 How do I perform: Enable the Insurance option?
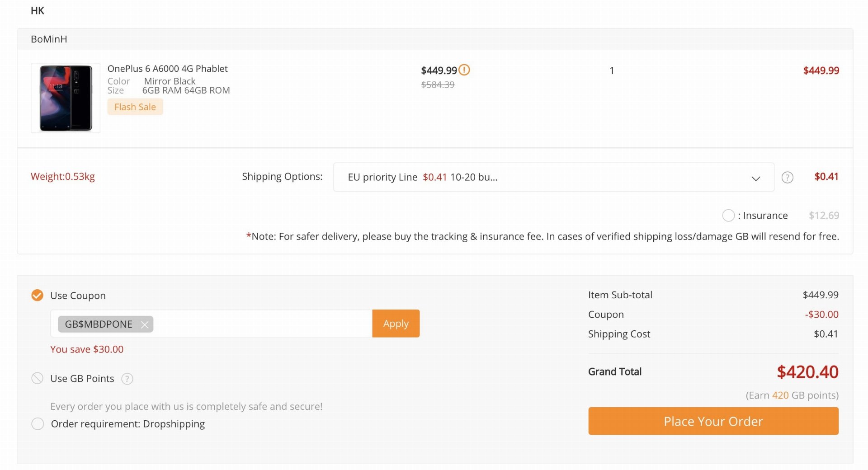tap(728, 216)
